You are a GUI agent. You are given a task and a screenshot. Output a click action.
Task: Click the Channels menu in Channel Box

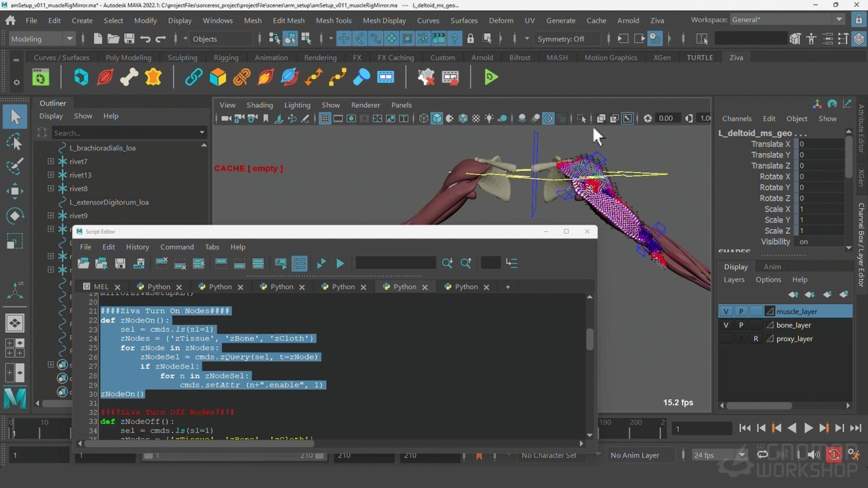pos(736,119)
